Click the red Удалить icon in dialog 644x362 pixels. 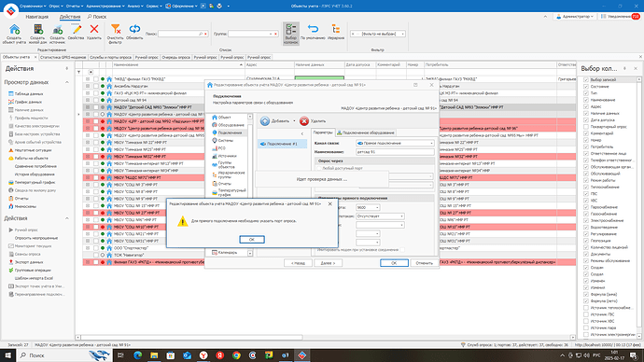pos(304,121)
